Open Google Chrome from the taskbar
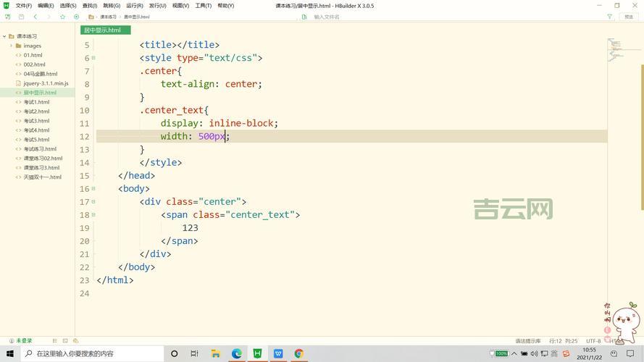 pyautogui.click(x=298, y=353)
